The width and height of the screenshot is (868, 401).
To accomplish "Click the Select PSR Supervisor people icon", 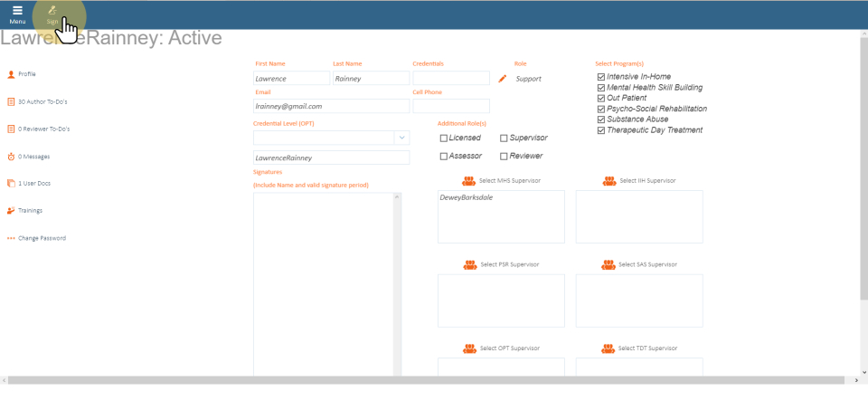I will tap(470, 264).
